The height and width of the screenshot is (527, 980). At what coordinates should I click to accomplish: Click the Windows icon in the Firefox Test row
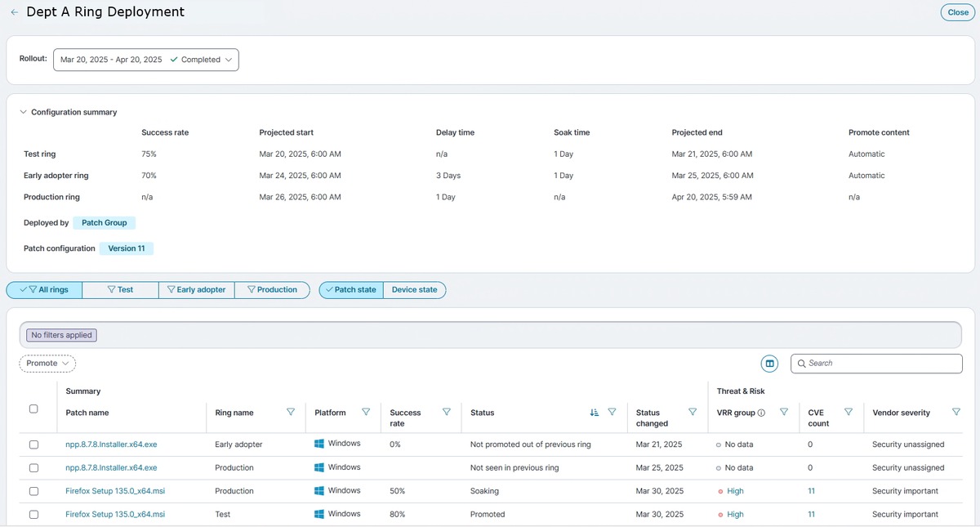[x=319, y=514]
